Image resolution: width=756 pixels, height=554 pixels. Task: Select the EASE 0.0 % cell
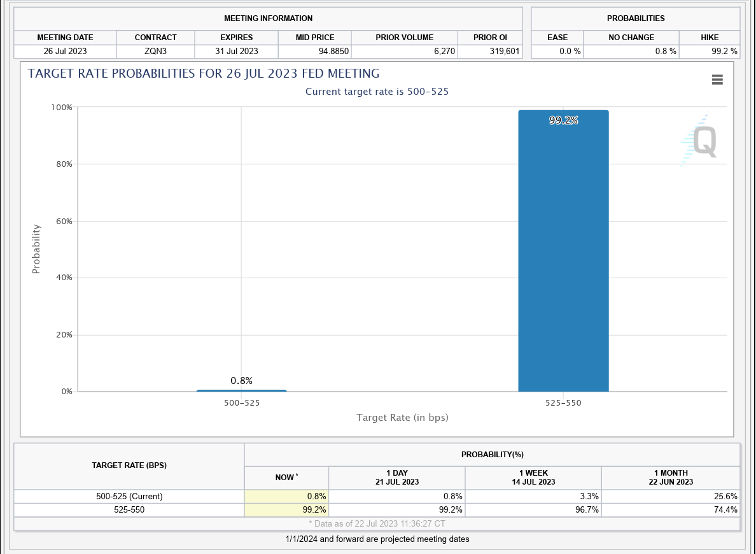point(557,51)
